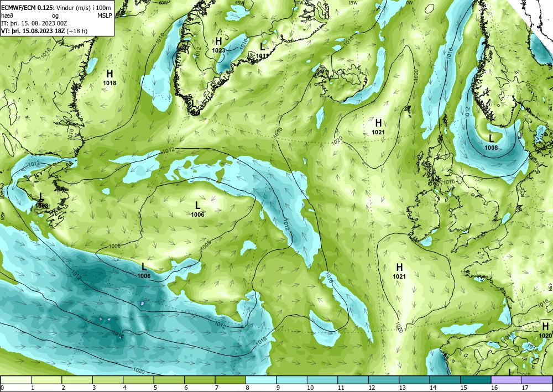Image resolution: width=553 pixels, height=392 pixels.
Task: Click the legend color box between 8 and 9
Action: pyautogui.click(x=262, y=380)
